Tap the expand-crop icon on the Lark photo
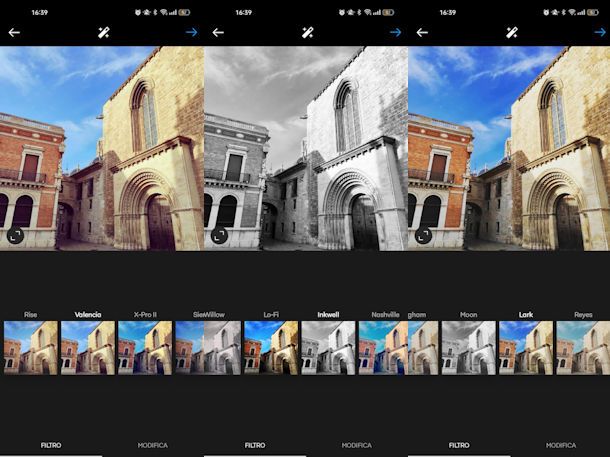Viewport: 610px width, 457px height. 424,236
